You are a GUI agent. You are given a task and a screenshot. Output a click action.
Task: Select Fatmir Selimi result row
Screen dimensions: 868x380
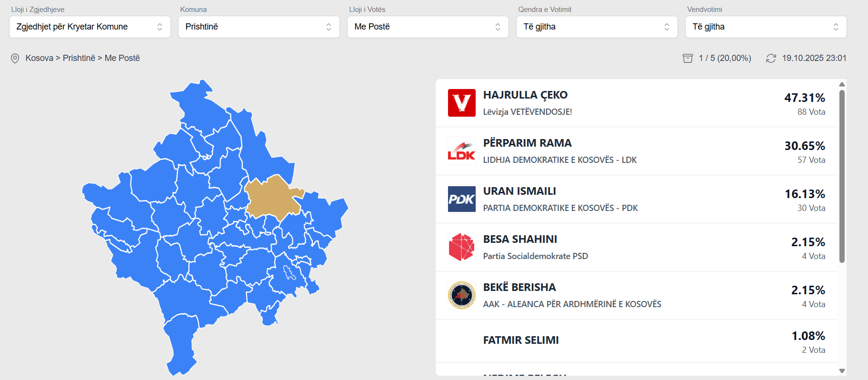click(636, 341)
